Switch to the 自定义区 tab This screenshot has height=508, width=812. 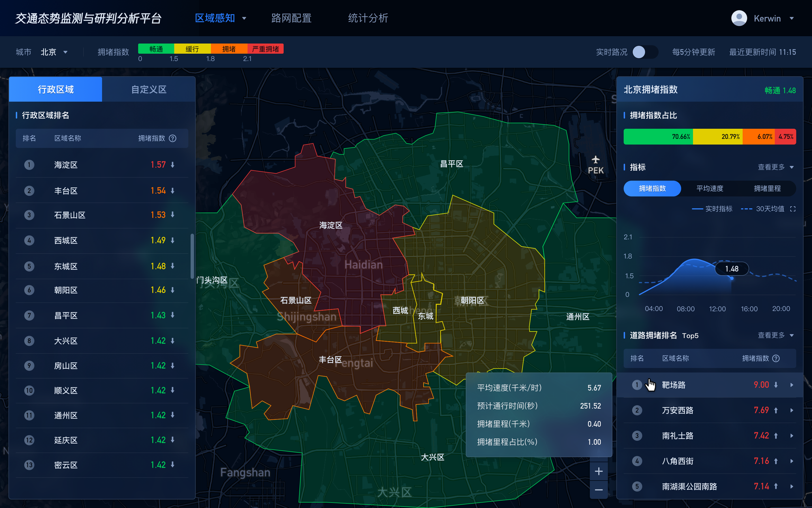tap(149, 89)
